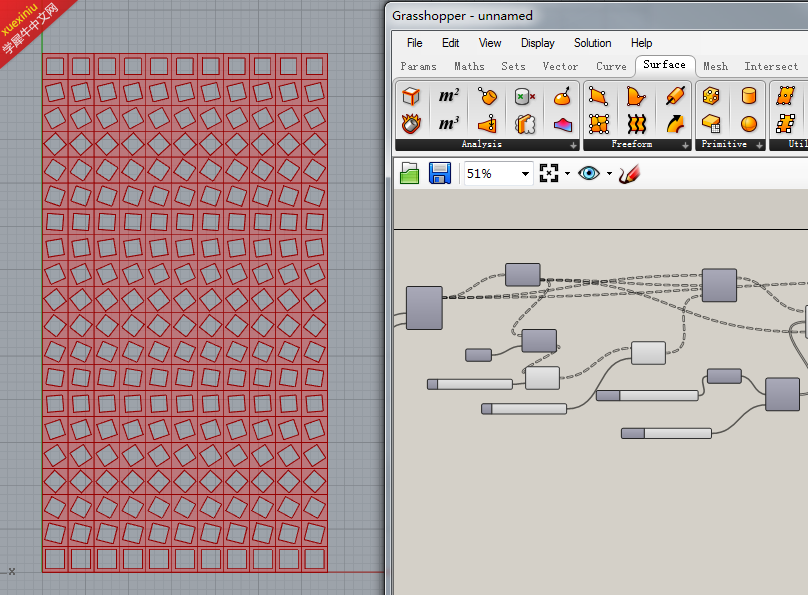This screenshot has width=808, height=595.
Task: Select the Sphere primitive icon
Action: (x=749, y=124)
